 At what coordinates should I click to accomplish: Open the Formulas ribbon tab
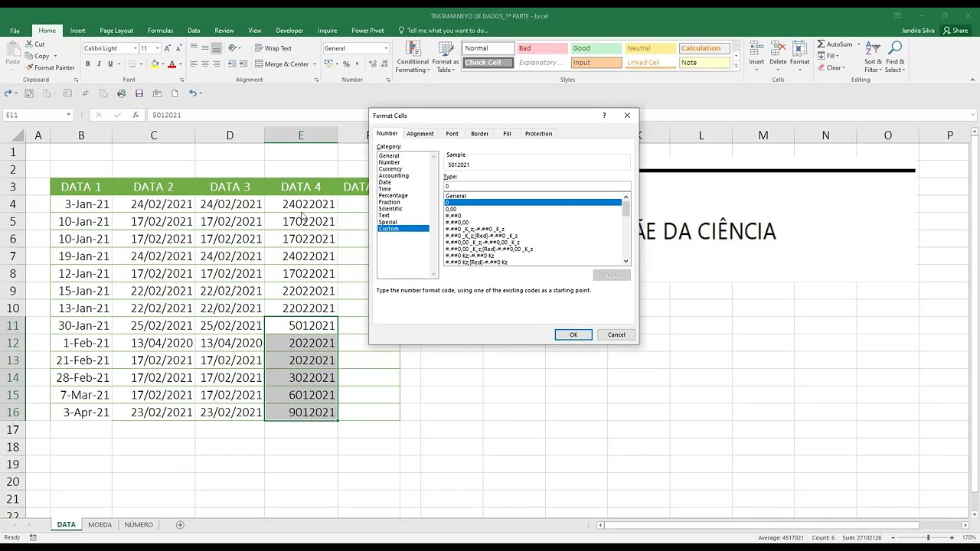click(160, 31)
